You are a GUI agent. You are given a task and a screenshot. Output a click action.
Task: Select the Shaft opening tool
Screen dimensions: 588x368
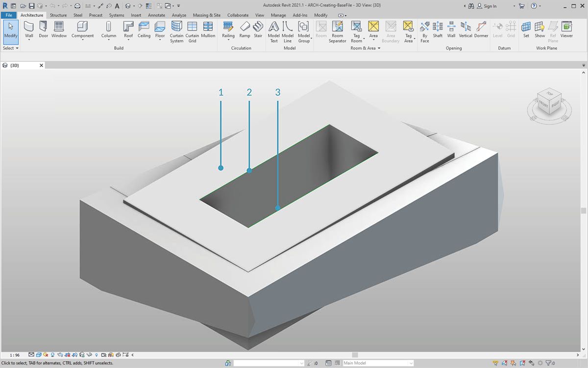pos(437,28)
